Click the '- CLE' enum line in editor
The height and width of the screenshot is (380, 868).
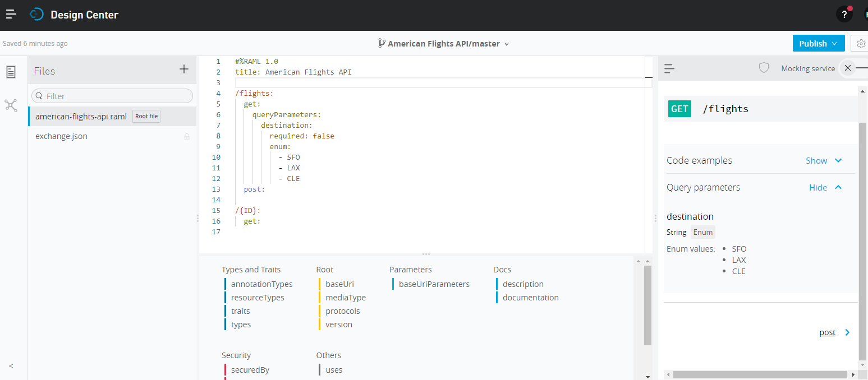290,179
